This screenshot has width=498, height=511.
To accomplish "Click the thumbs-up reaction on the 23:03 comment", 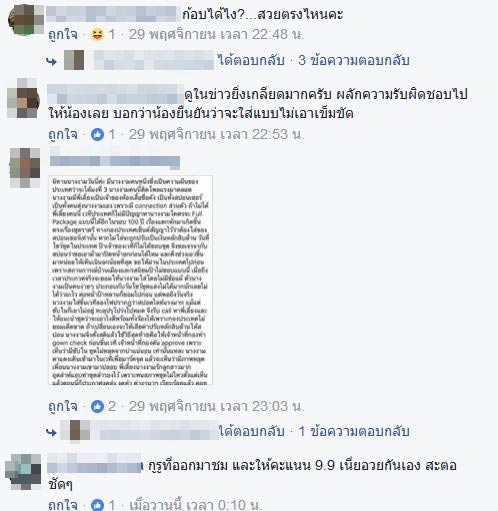I will 97,406.
